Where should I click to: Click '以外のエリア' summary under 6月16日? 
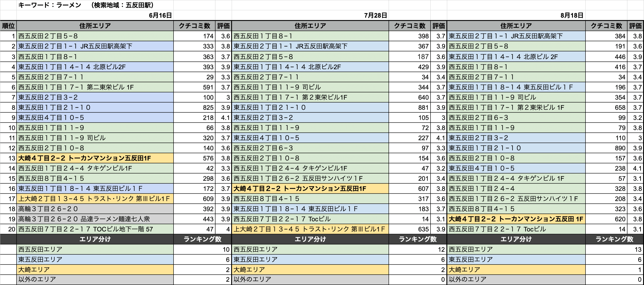95,279
